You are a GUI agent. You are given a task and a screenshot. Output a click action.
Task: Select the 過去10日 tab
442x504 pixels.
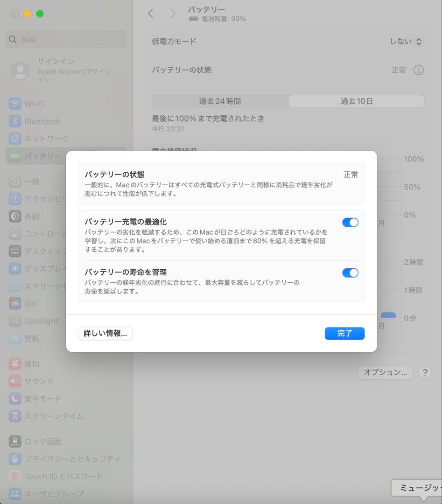[356, 101]
